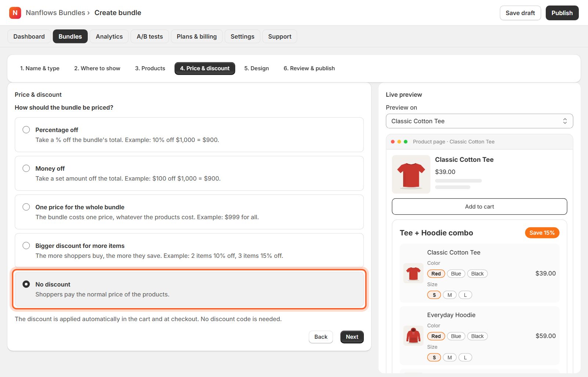Select size S for Everyday Hoodie
The image size is (588, 377).
click(434, 358)
